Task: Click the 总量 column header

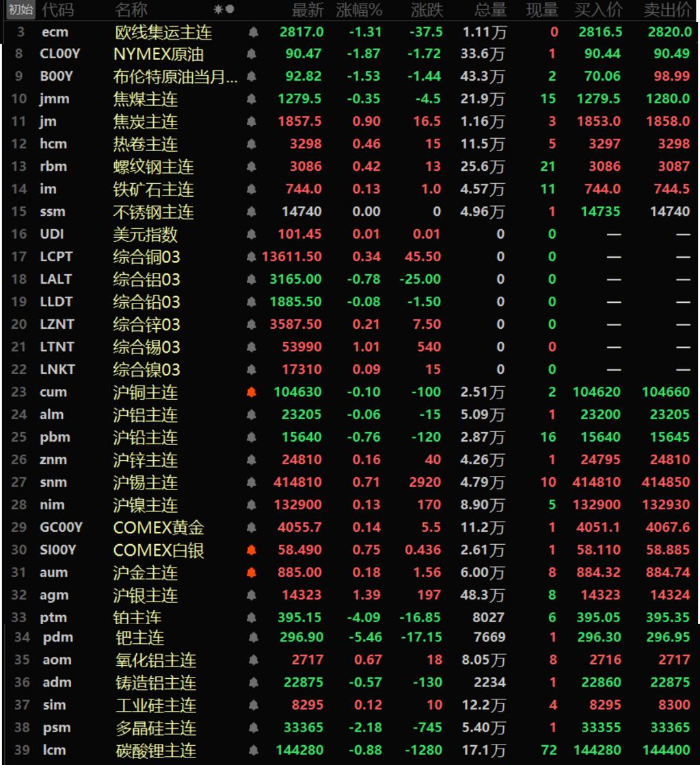Action: (491, 10)
